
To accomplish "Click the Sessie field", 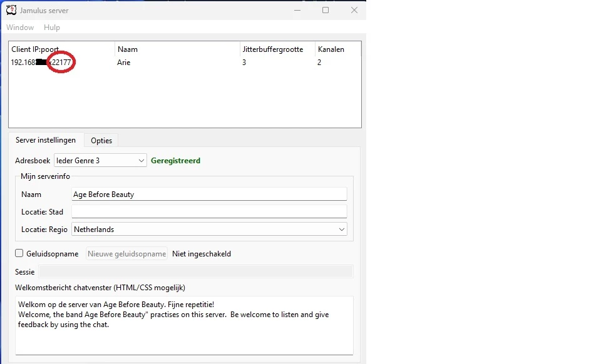I will [196, 271].
